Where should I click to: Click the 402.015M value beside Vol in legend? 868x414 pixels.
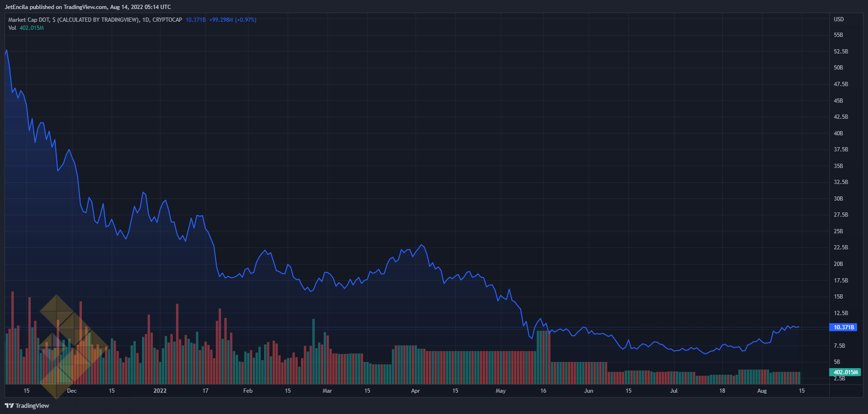(x=32, y=28)
